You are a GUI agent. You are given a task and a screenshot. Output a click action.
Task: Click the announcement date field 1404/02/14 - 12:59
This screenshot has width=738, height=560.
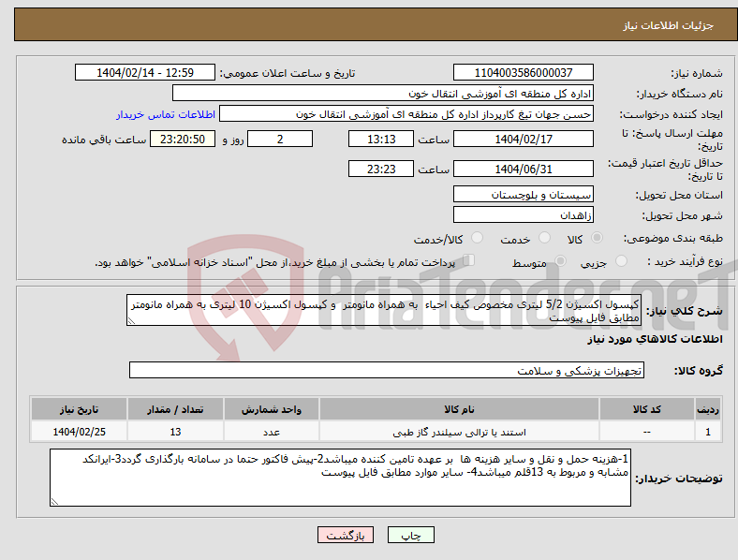click(145, 72)
